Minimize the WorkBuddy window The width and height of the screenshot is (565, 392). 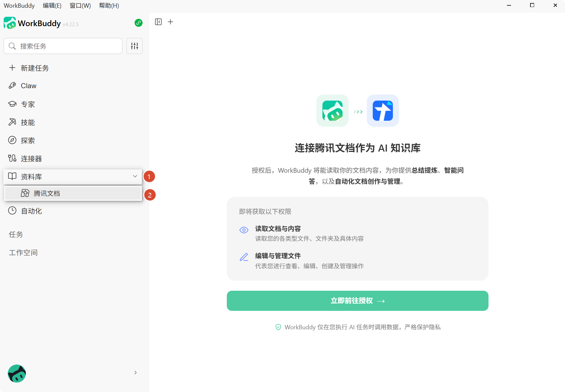pos(509,5)
